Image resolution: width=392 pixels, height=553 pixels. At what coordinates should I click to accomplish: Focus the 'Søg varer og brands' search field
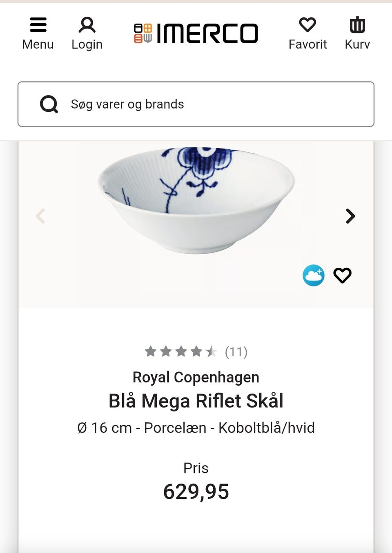(x=212, y=104)
